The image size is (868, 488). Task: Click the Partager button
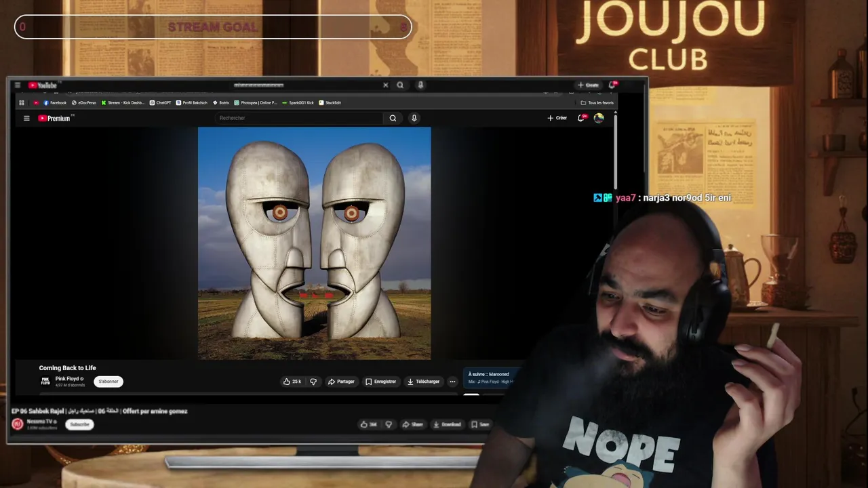point(341,382)
